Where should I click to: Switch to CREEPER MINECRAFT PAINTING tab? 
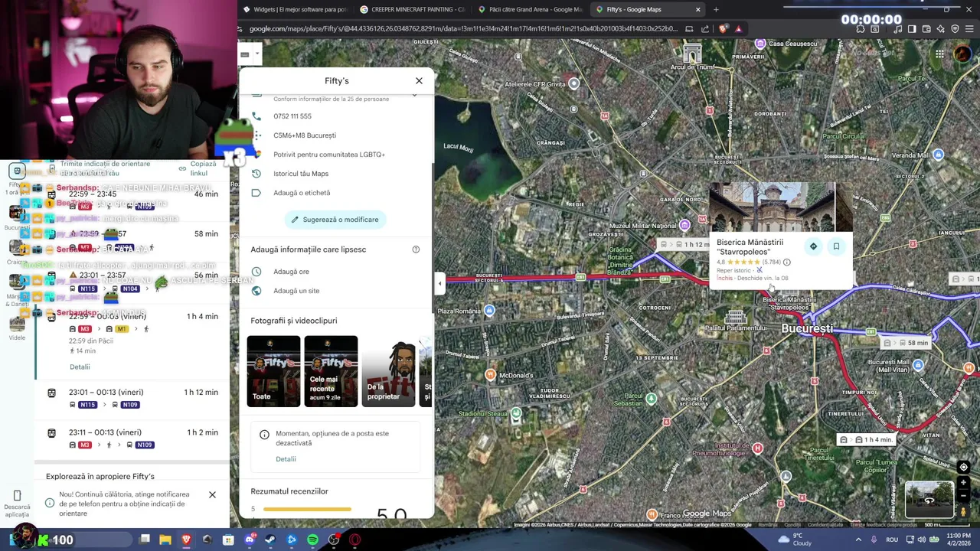click(x=413, y=9)
